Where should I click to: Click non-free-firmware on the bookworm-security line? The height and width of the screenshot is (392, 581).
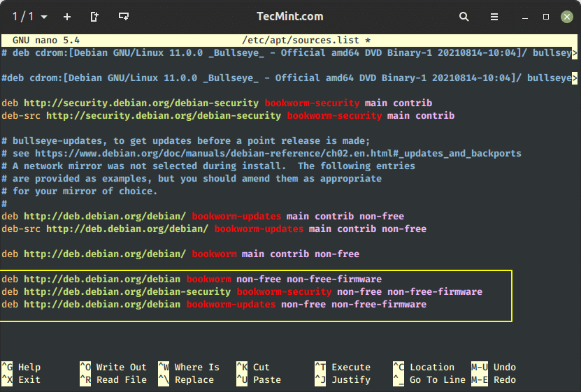pos(435,292)
